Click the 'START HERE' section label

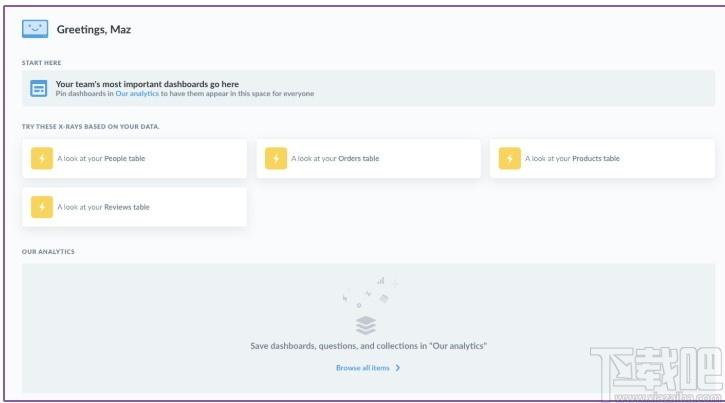[41, 62]
